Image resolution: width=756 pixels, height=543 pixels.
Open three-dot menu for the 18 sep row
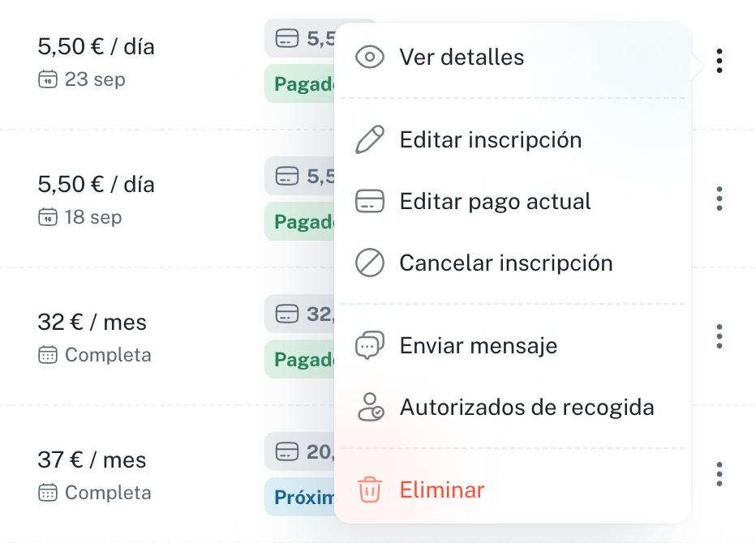(x=719, y=199)
